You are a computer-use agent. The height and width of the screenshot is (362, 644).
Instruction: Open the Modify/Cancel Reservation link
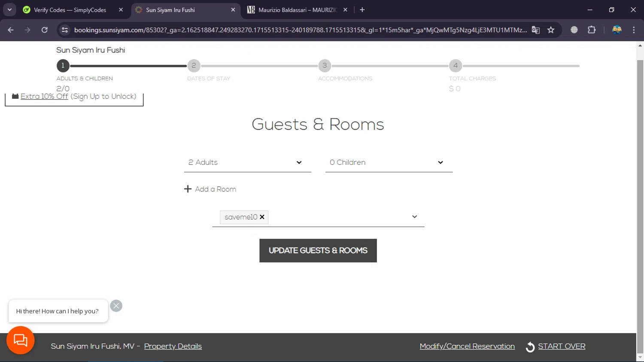[x=467, y=347]
